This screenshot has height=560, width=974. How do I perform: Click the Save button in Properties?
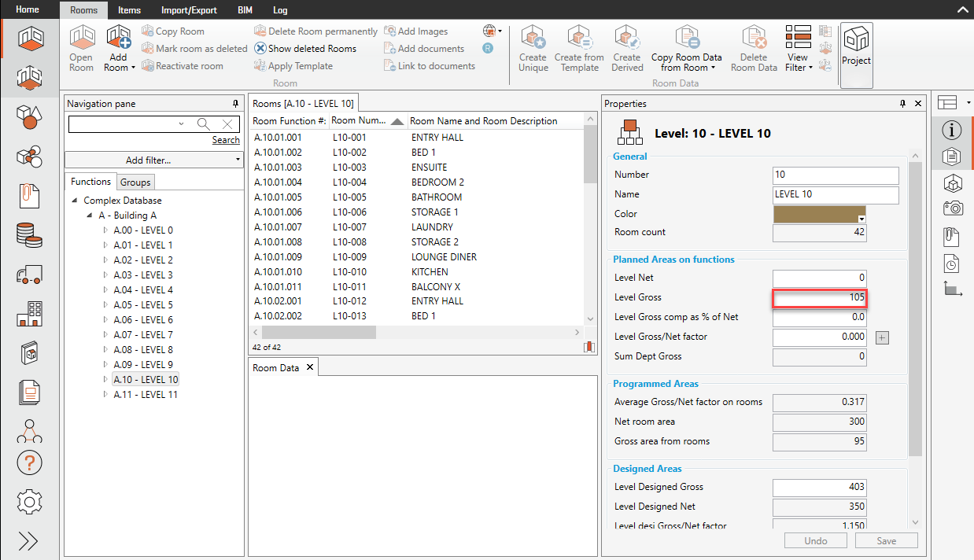point(886,541)
